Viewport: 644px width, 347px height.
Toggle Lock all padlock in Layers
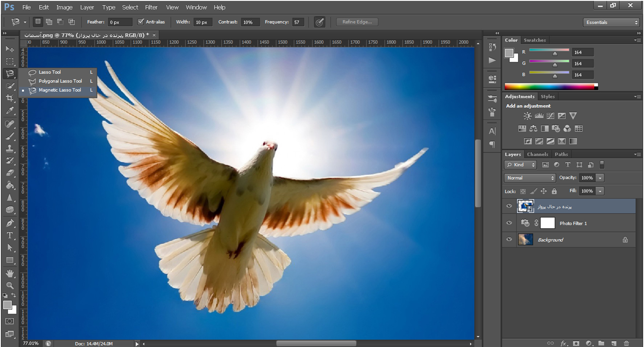[554, 191]
